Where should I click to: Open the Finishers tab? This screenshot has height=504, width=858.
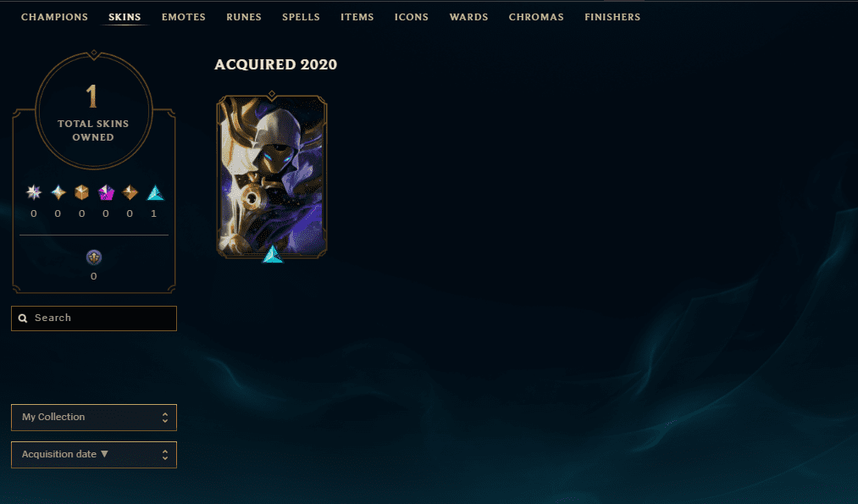point(612,17)
